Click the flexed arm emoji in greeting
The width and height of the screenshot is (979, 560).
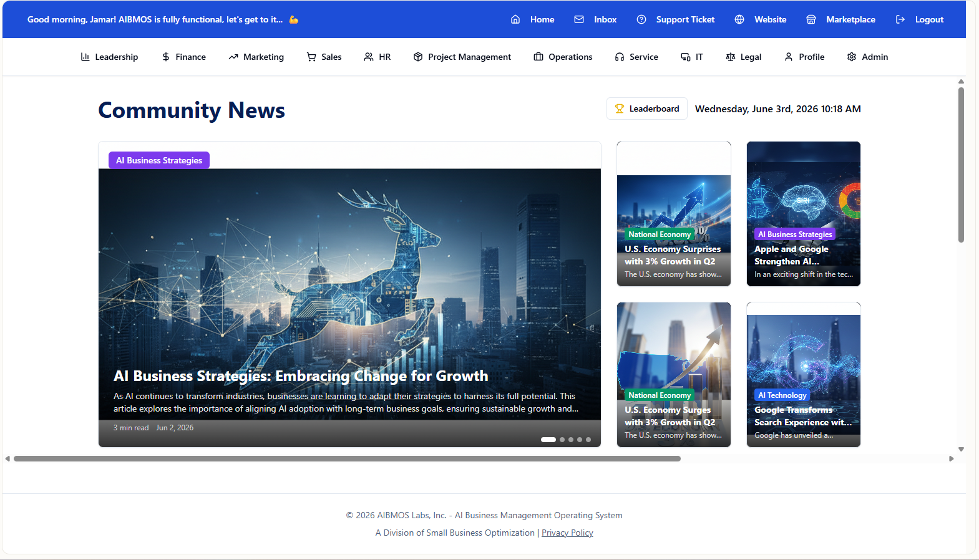pyautogui.click(x=294, y=19)
